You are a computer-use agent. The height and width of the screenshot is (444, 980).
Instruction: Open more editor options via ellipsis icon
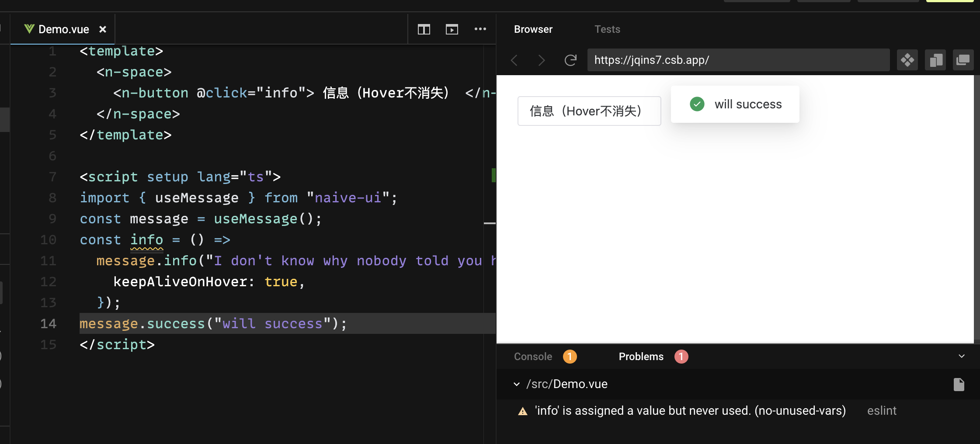click(x=480, y=29)
